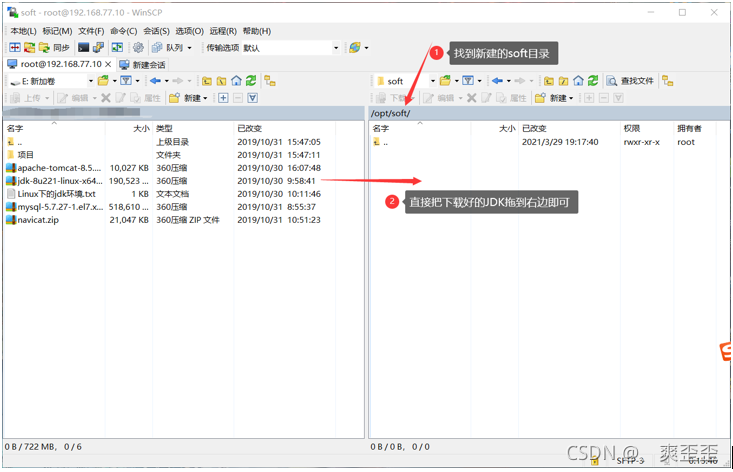Click the remote 新建 new button
The width and height of the screenshot is (733, 472).
click(554, 98)
